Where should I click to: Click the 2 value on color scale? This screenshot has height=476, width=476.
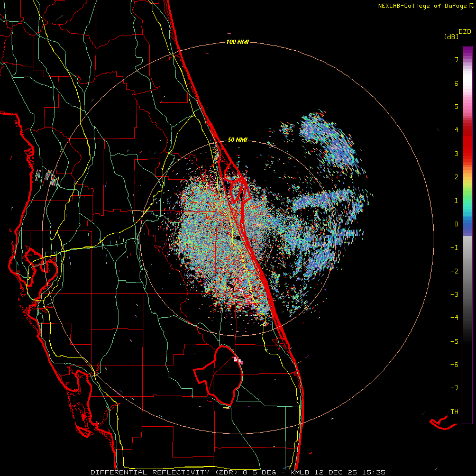coord(456,177)
